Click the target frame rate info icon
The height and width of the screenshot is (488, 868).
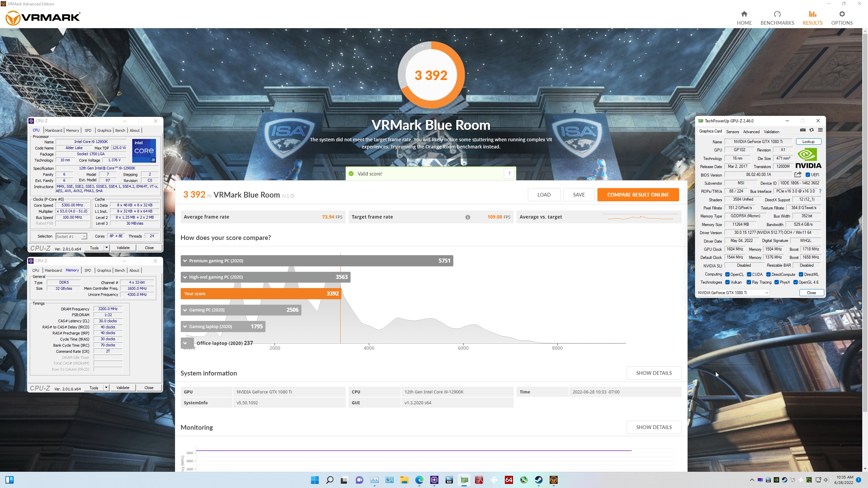coord(468,217)
